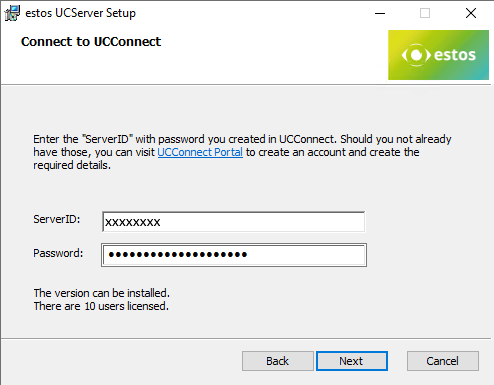Open the UCConnect Portal link
The image size is (494, 385).
click(200, 152)
